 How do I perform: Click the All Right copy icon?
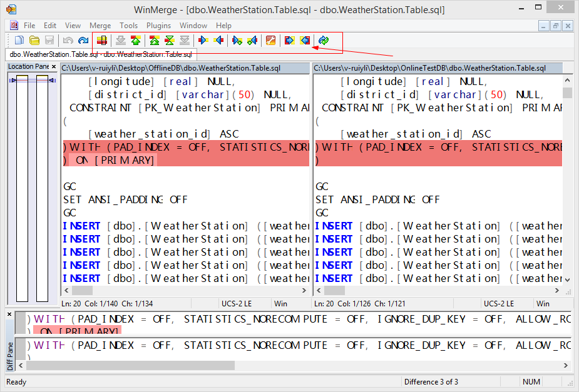coord(289,41)
